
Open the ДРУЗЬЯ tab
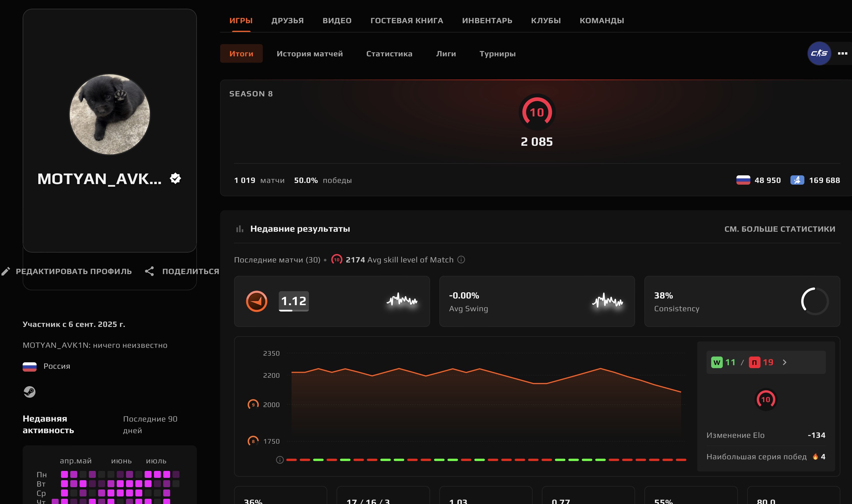(287, 20)
